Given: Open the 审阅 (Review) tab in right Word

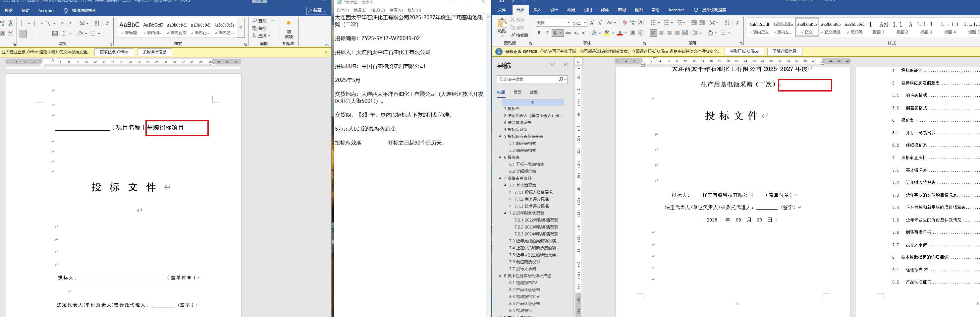Looking at the screenshot, I should (622, 10).
